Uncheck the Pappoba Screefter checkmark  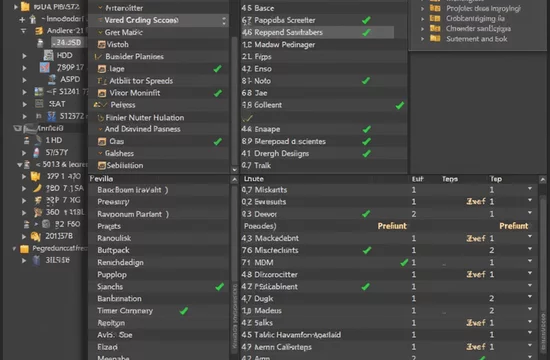(x=366, y=20)
